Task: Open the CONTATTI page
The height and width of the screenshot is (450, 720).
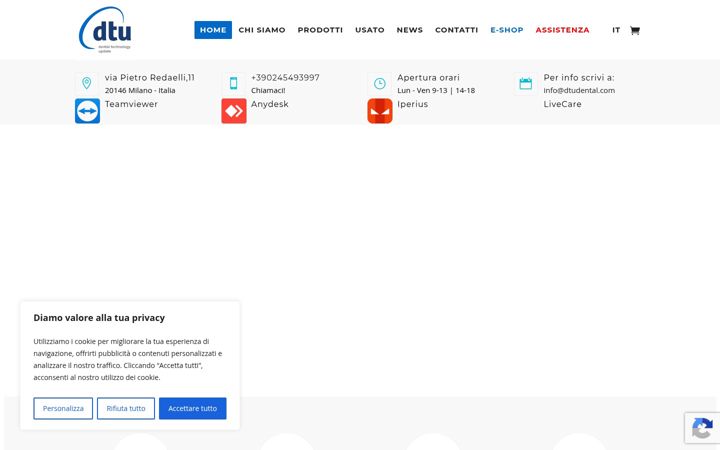Action: [456, 30]
